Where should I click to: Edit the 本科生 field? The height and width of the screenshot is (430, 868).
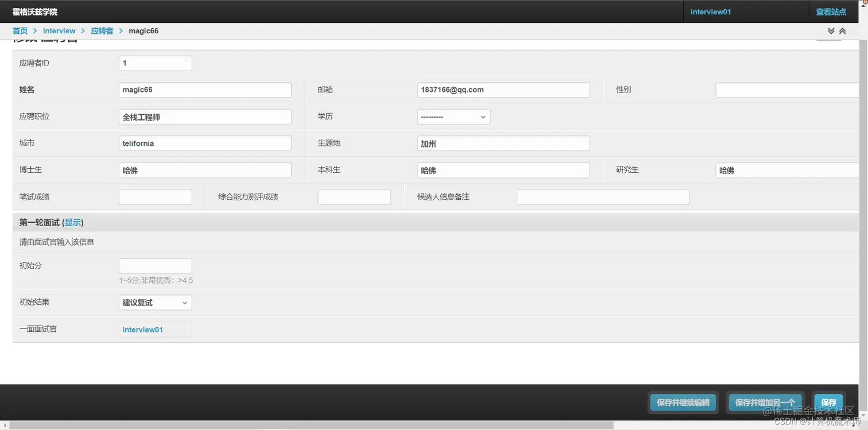point(503,171)
